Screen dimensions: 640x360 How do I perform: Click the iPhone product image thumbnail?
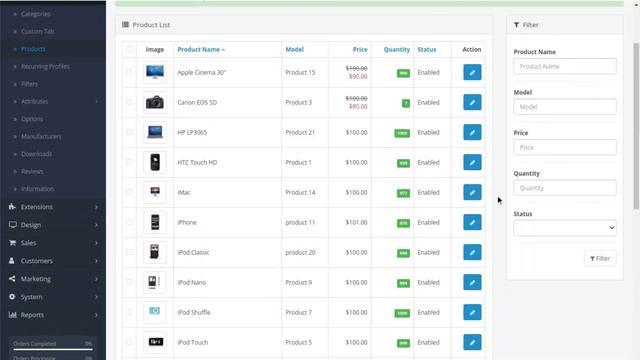pyautogui.click(x=155, y=222)
